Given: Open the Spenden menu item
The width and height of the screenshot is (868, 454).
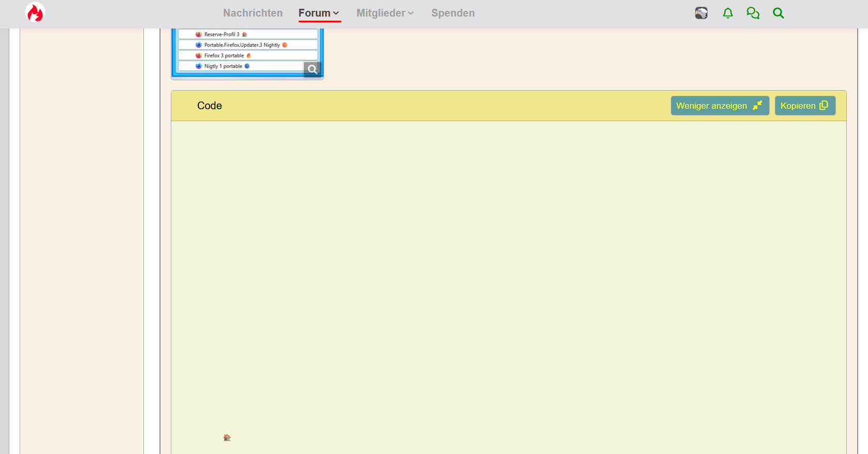Looking at the screenshot, I should [x=453, y=13].
